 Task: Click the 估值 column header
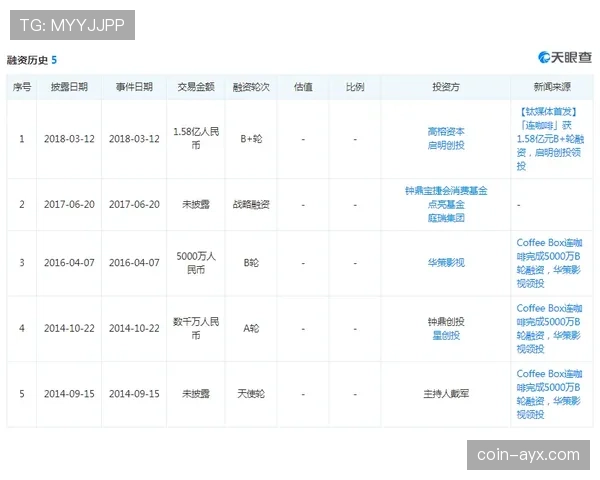click(303, 87)
